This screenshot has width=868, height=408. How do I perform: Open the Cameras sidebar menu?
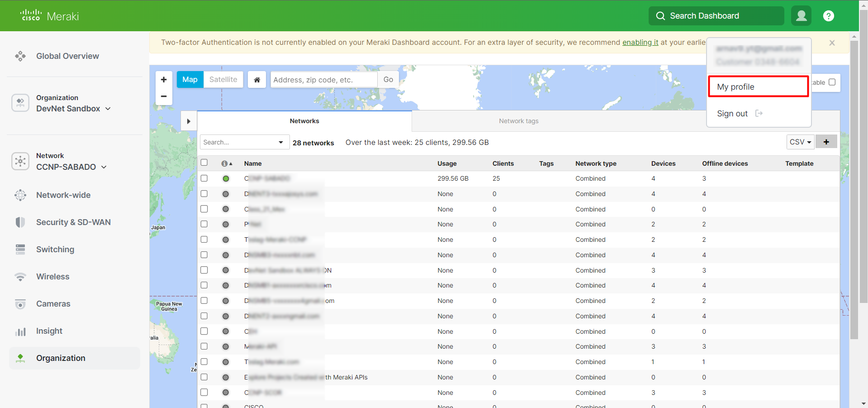click(53, 304)
